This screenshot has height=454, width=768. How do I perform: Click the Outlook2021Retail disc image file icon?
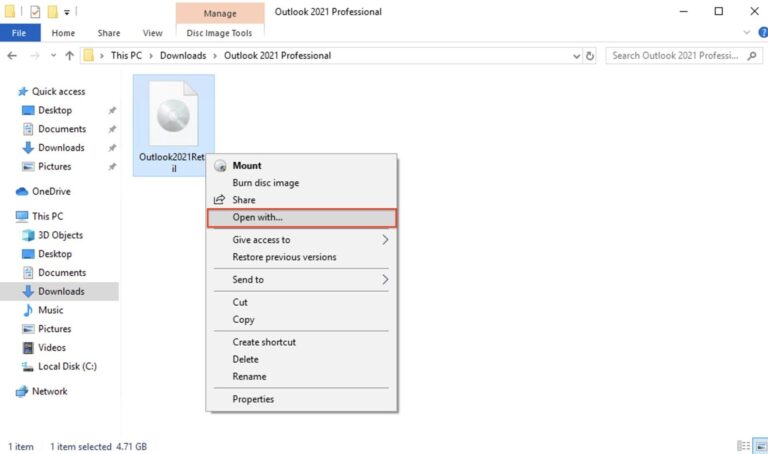pos(173,114)
